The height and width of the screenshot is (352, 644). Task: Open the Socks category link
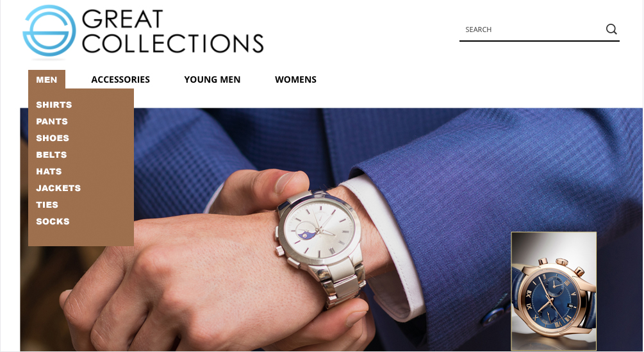tap(53, 221)
